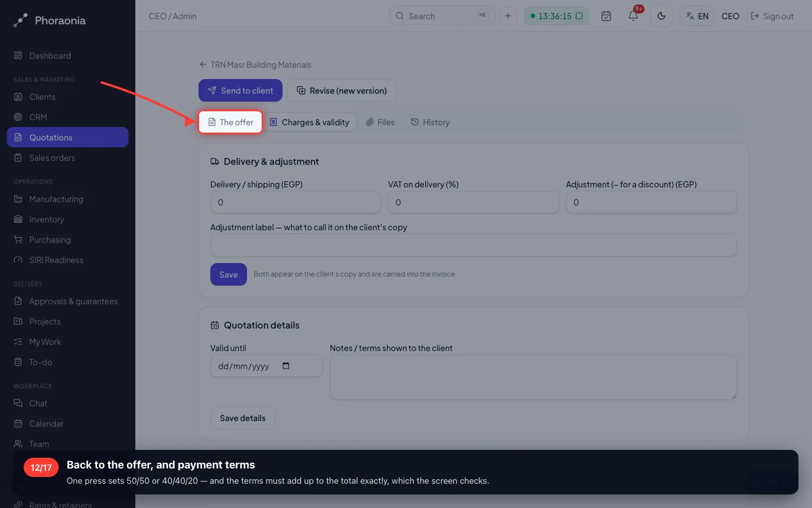Click the plus quick-add button
Image resolution: width=812 pixels, height=508 pixels.
coord(508,16)
